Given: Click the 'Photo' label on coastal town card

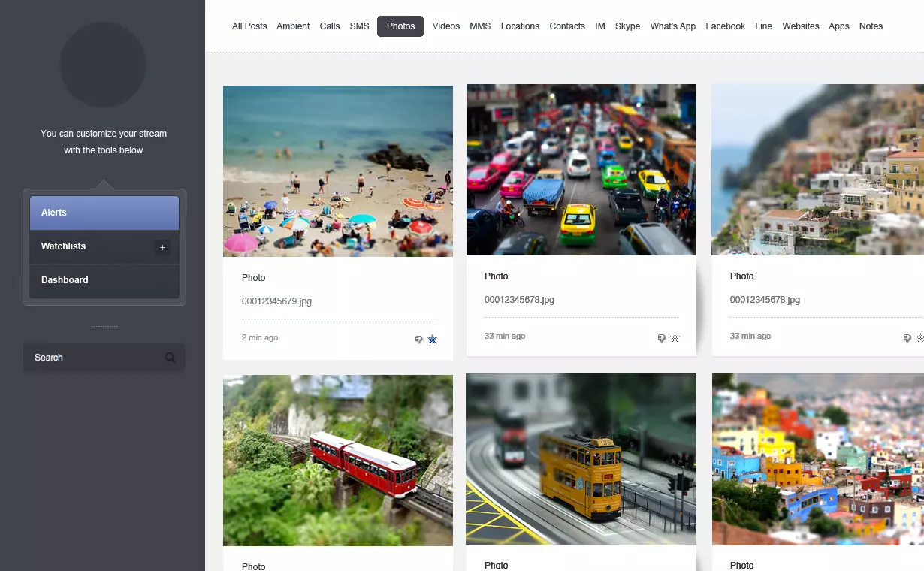Looking at the screenshot, I should pyautogui.click(x=742, y=276).
